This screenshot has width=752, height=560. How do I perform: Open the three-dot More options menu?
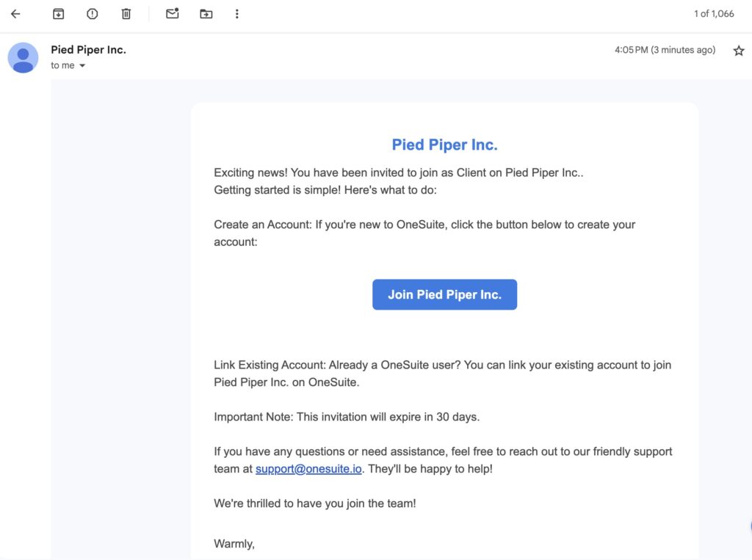(236, 14)
